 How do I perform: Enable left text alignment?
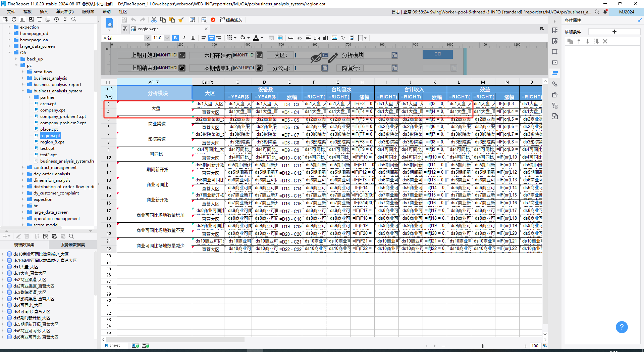pyautogui.click(x=204, y=38)
